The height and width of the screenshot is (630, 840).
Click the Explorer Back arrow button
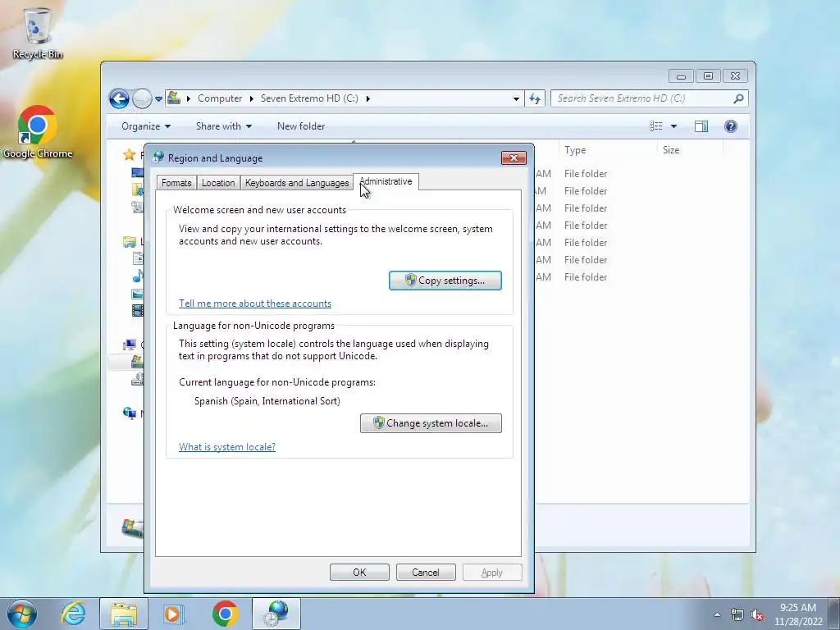click(119, 98)
